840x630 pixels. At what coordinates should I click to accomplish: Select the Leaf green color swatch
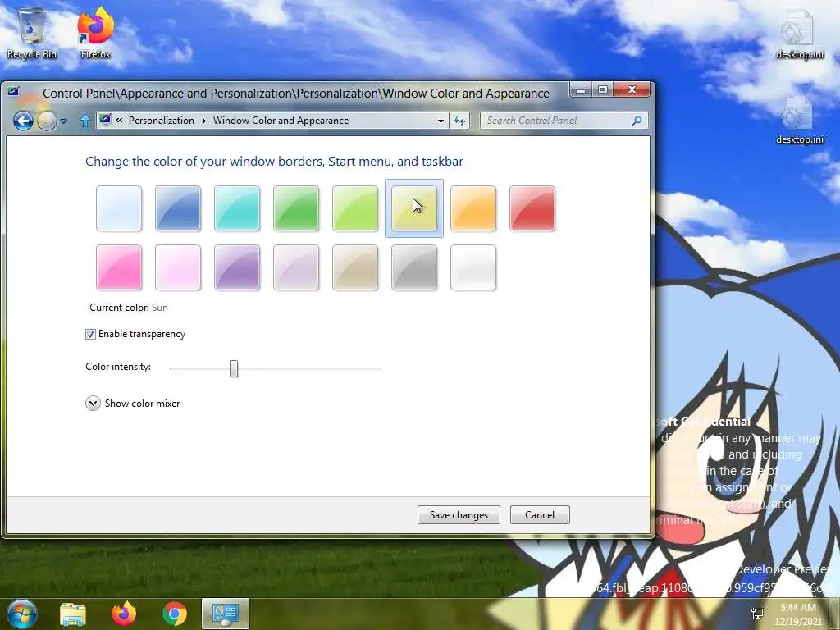296,208
